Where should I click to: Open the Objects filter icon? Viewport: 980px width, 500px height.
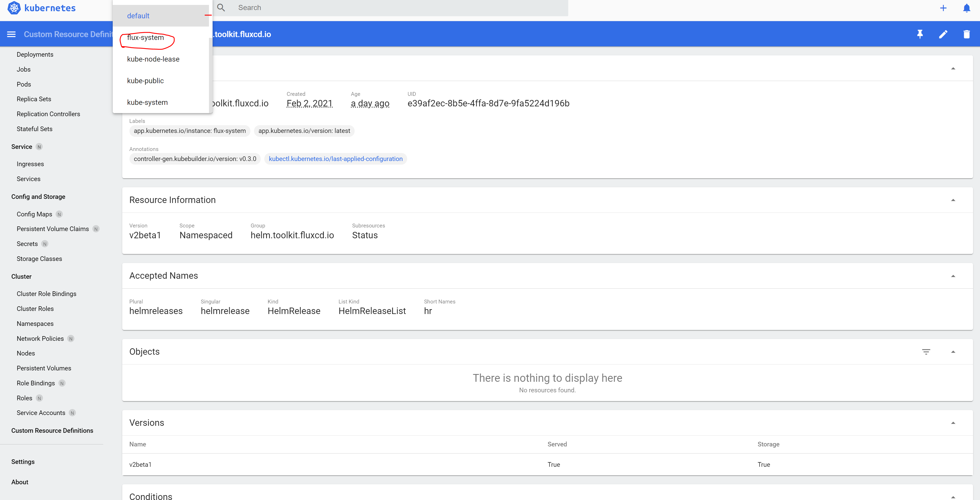[x=926, y=352]
